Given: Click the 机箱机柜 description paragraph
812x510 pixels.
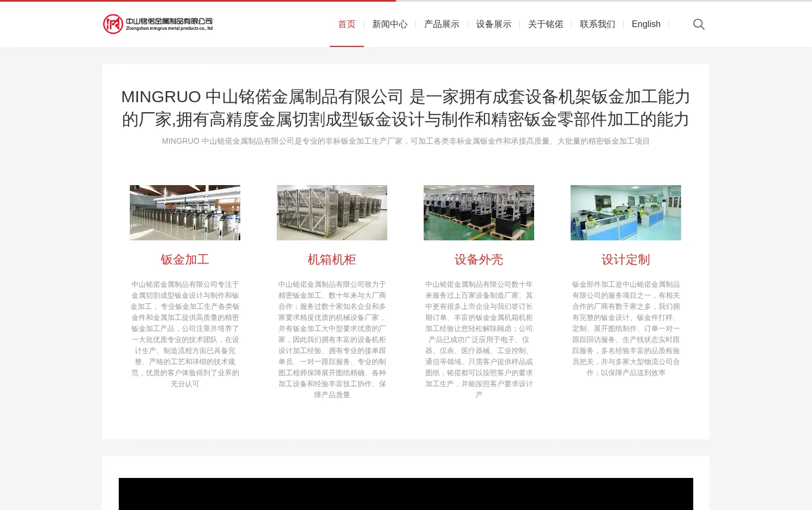Looking at the screenshot, I should click(332, 339).
